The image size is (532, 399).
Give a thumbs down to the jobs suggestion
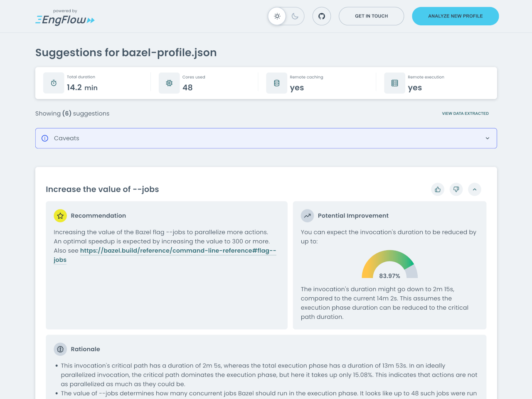pyautogui.click(x=456, y=189)
